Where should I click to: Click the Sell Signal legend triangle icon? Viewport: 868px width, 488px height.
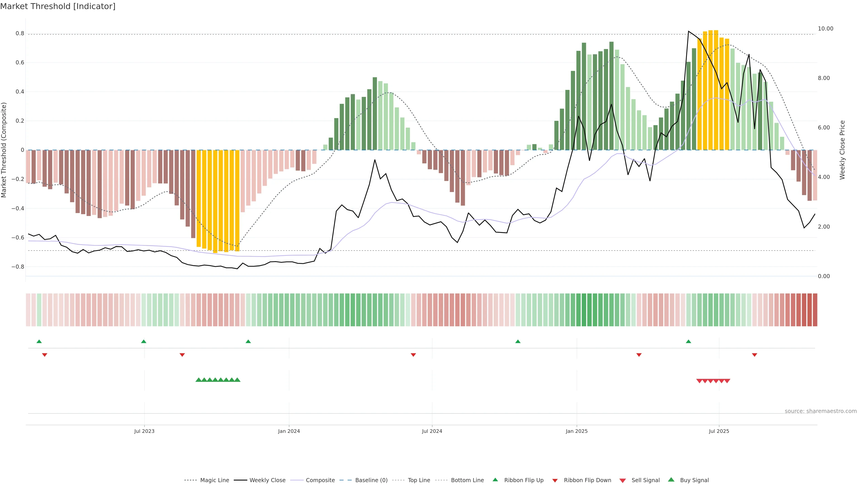(622, 480)
